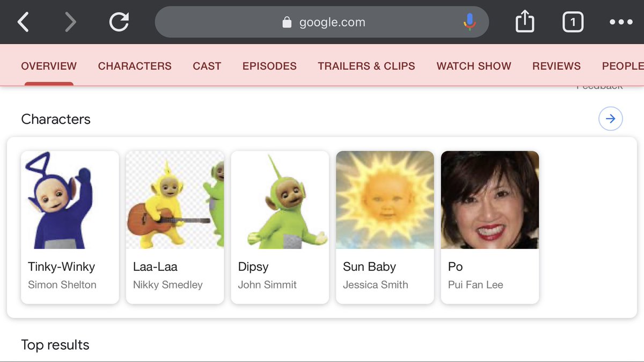Viewport: 644px width, 362px height.
Task: Open the Trailers & Clips tab
Action: 367,66
